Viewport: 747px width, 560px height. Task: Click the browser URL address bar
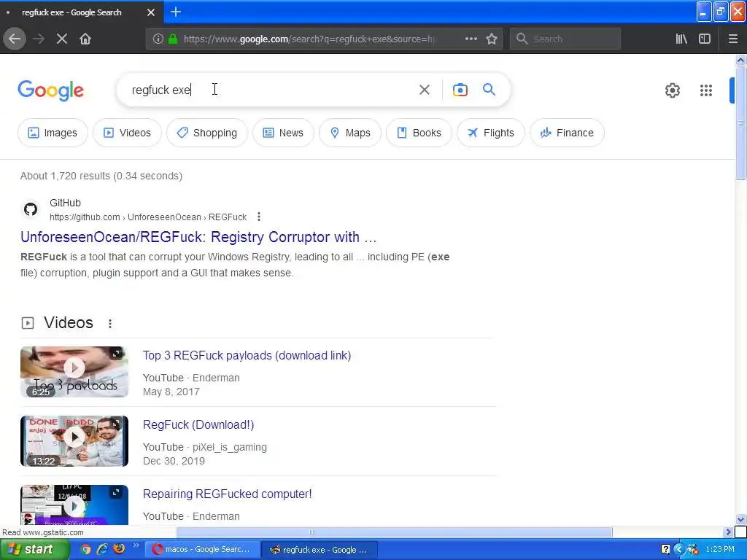(x=309, y=39)
